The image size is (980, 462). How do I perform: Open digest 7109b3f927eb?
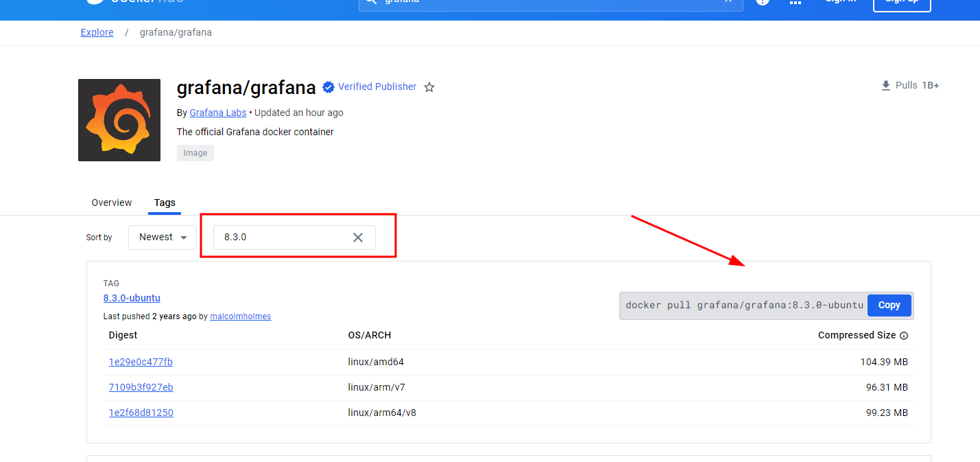[x=141, y=387]
